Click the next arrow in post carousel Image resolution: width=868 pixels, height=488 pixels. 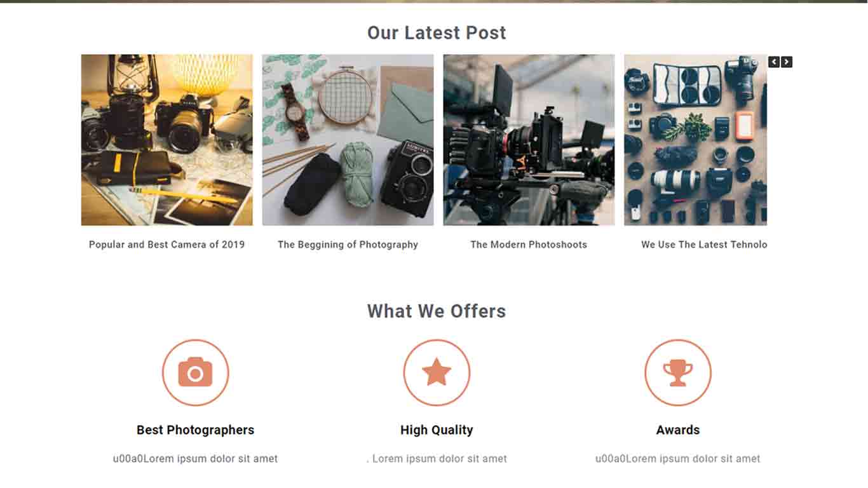pyautogui.click(x=787, y=62)
